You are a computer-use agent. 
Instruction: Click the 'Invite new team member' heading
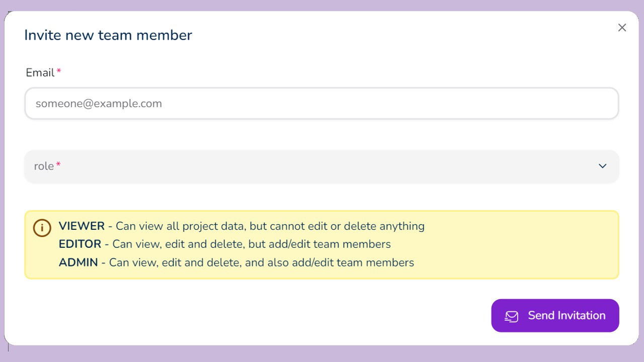(x=108, y=35)
